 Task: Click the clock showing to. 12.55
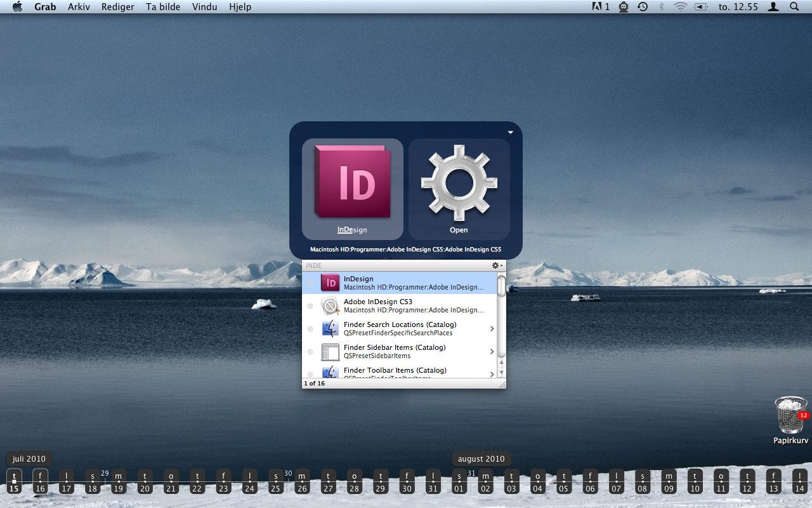tap(738, 7)
